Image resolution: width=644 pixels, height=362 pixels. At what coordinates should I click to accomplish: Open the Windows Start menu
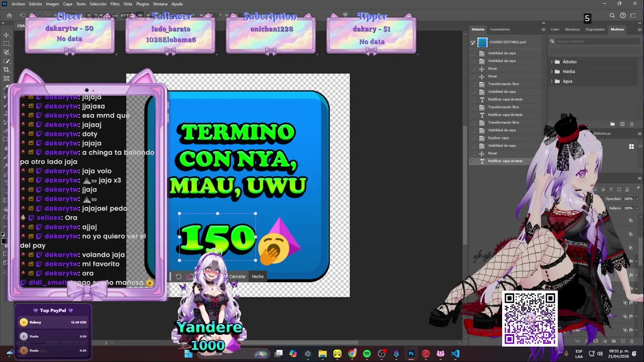coord(188,353)
